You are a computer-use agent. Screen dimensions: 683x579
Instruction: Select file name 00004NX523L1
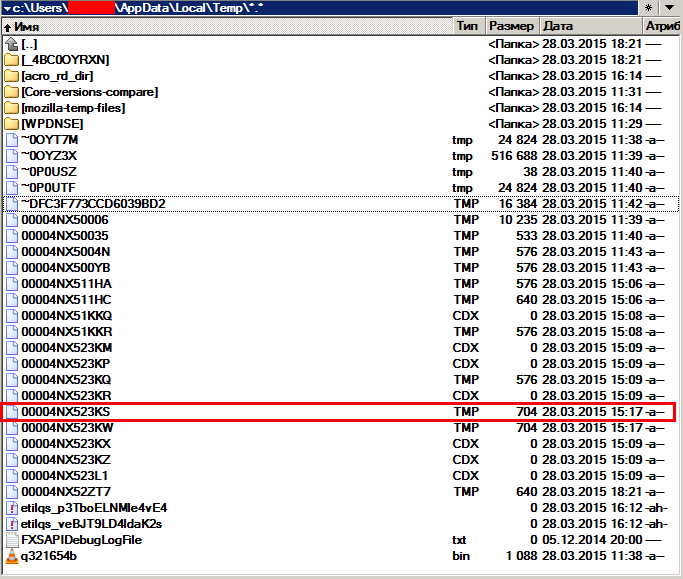pyautogui.click(x=64, y=476)
